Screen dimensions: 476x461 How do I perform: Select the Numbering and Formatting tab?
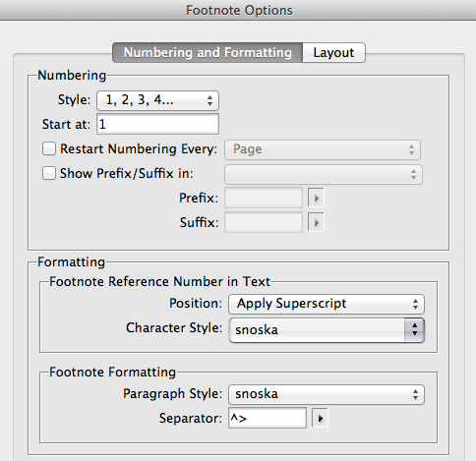click(x=208, y=52)
